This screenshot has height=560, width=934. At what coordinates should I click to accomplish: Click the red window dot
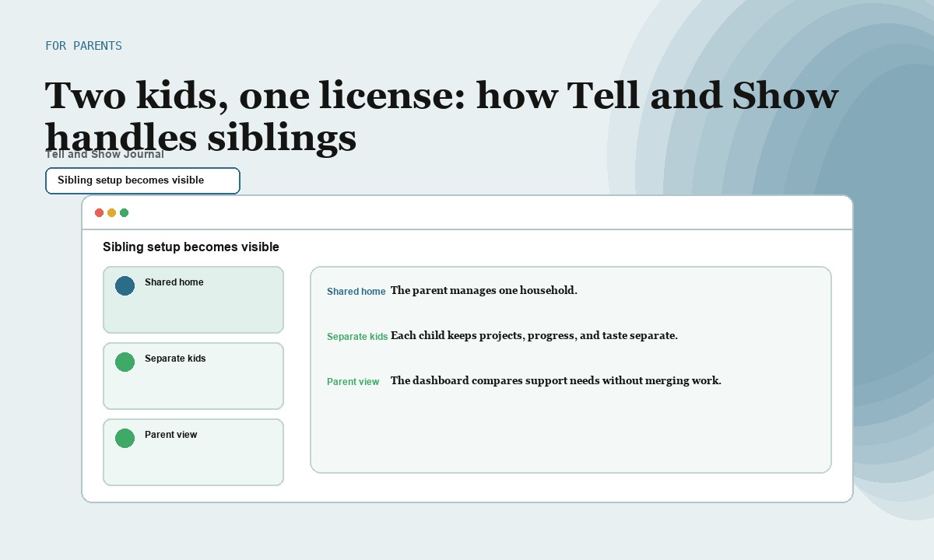pyautogui.click(x=99, y=212)
